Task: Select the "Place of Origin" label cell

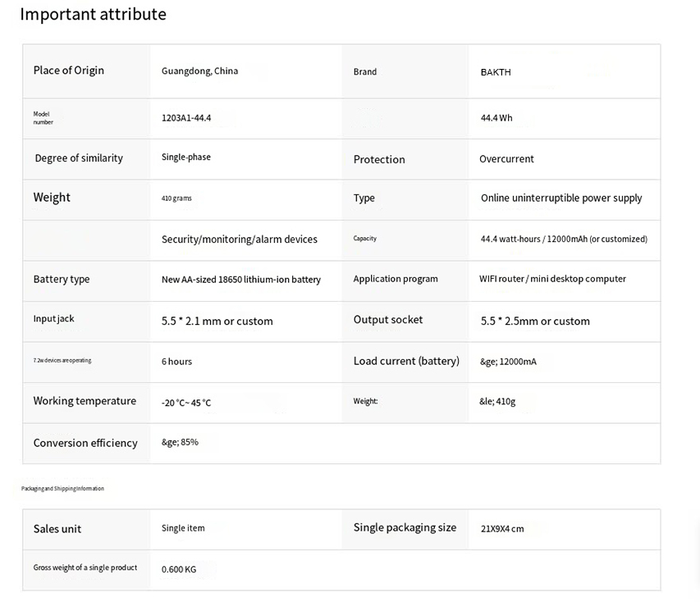Action: [x=69, y=71]
